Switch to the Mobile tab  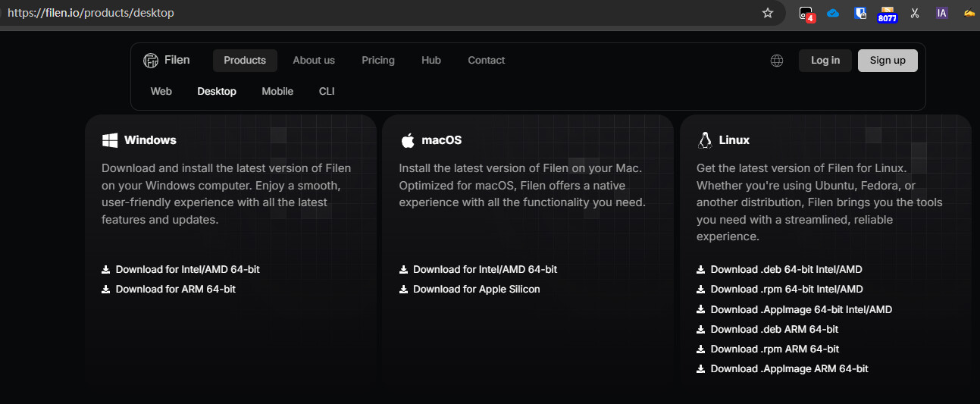coord(277,91)
